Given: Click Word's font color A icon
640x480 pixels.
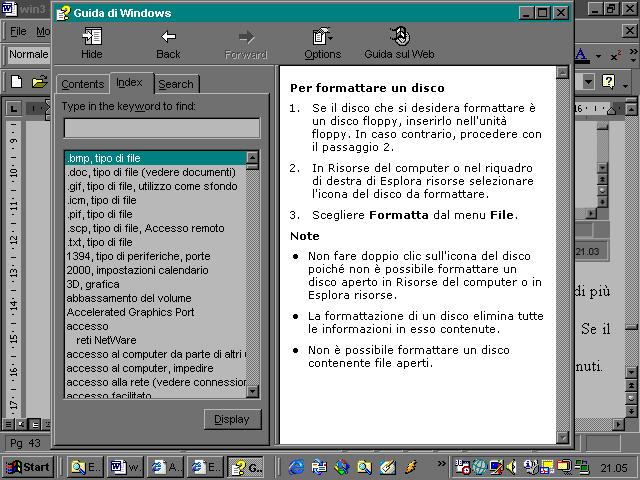Looking at the screenshot, I should coord(582,55).
